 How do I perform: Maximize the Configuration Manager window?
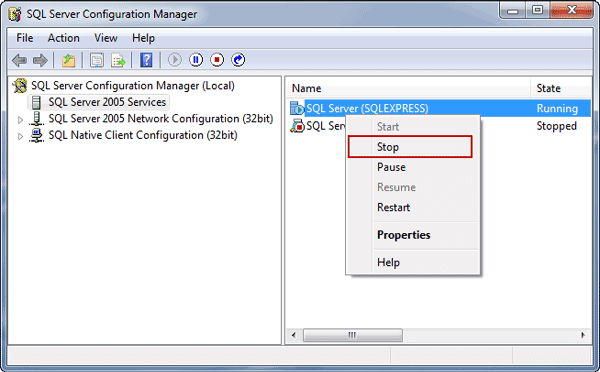(x=538, y=10)
